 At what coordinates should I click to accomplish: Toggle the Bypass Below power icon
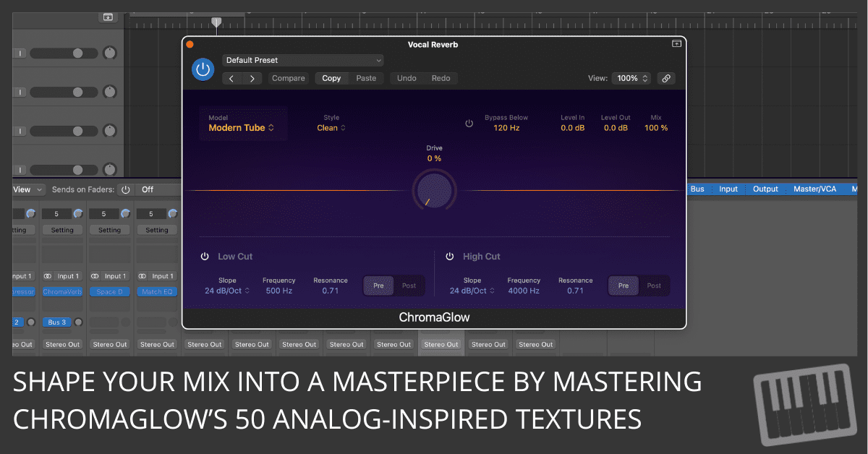point(469,124)
